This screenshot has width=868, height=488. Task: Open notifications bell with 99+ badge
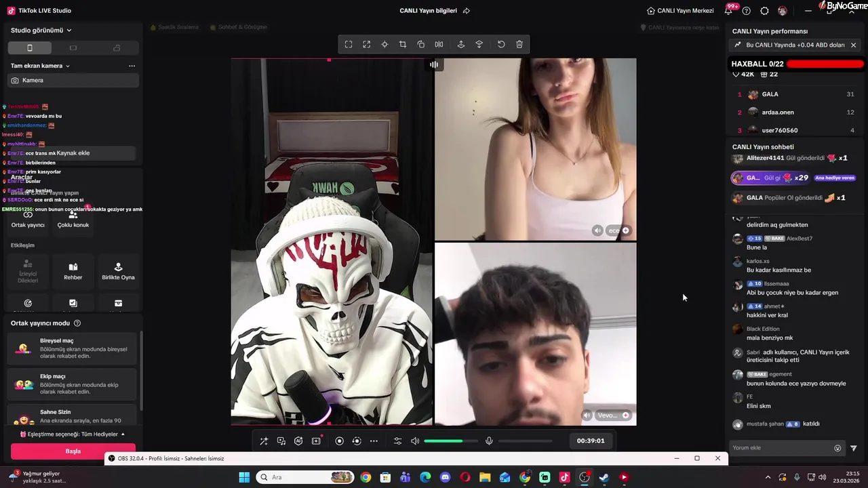(x=730, y=10)
